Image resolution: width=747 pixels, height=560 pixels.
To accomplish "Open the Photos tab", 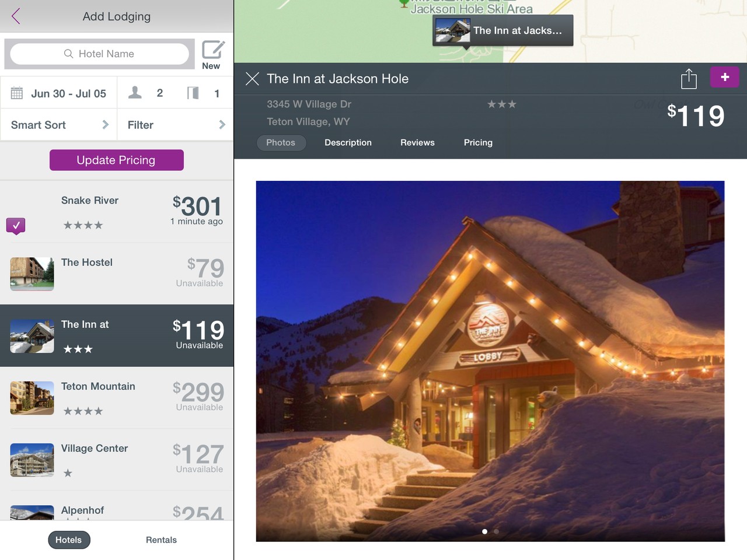I will [281, 142].
